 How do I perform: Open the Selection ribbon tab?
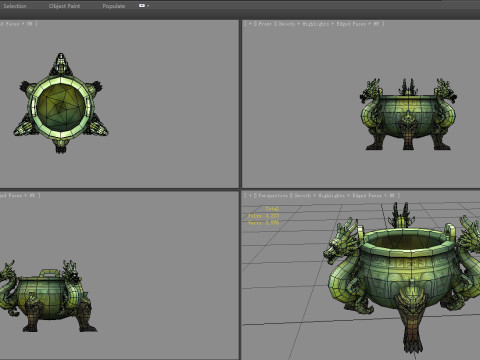[15, 6]
